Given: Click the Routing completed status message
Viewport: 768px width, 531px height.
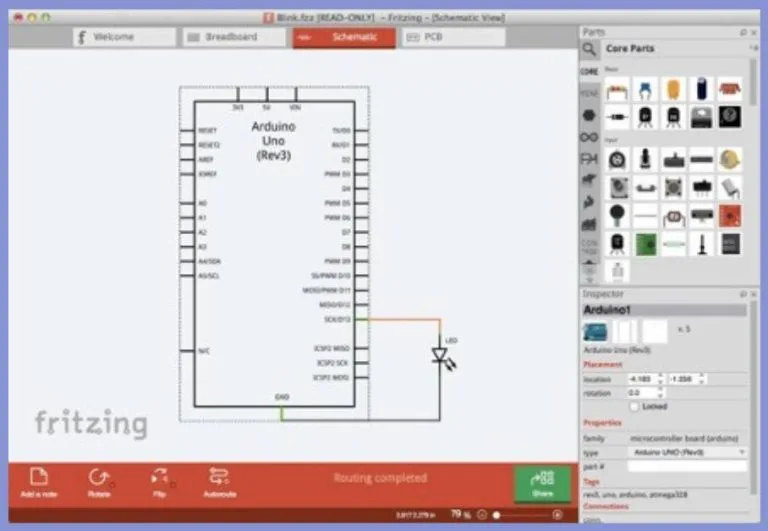Looking at the screenshot, I should pos(380,478).
